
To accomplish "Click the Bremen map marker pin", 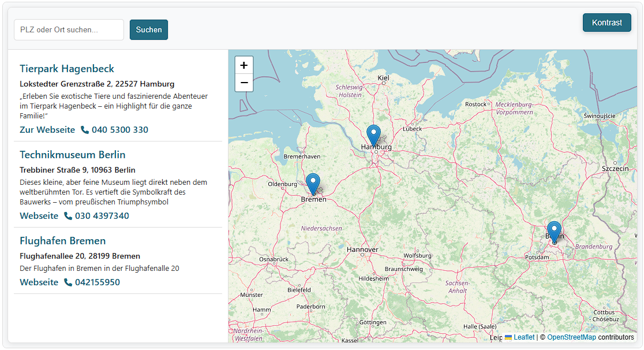I will tap(313, 184).
